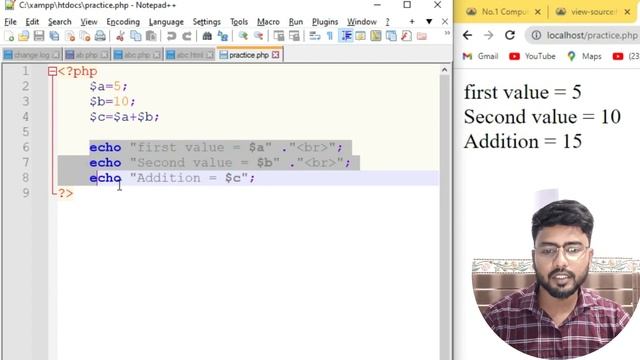
Task: Go back in the Chrome browser
Action: click(467, 36)
